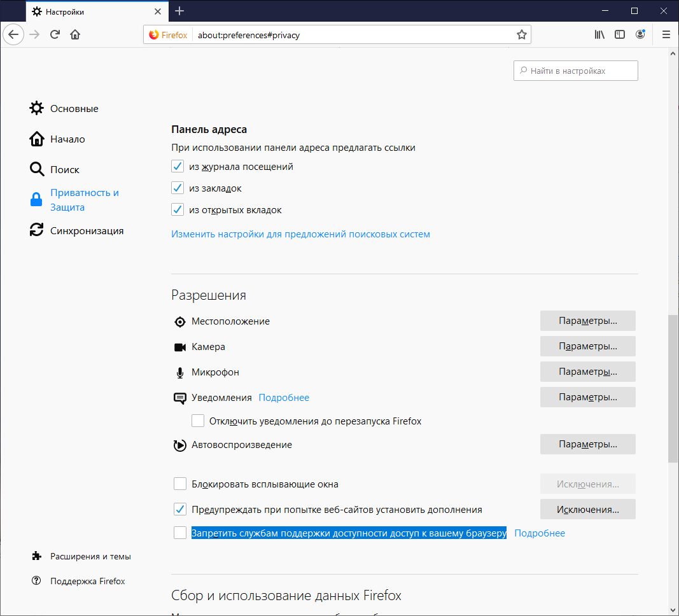The image size is (679, 616).
Task: Open the Основные settings section
Action: (73, 108)
